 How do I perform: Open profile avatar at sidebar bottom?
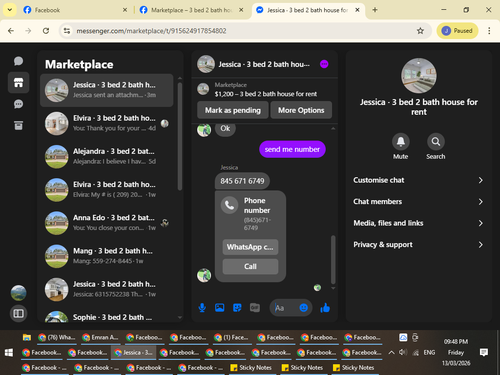(x=18, y=293)
